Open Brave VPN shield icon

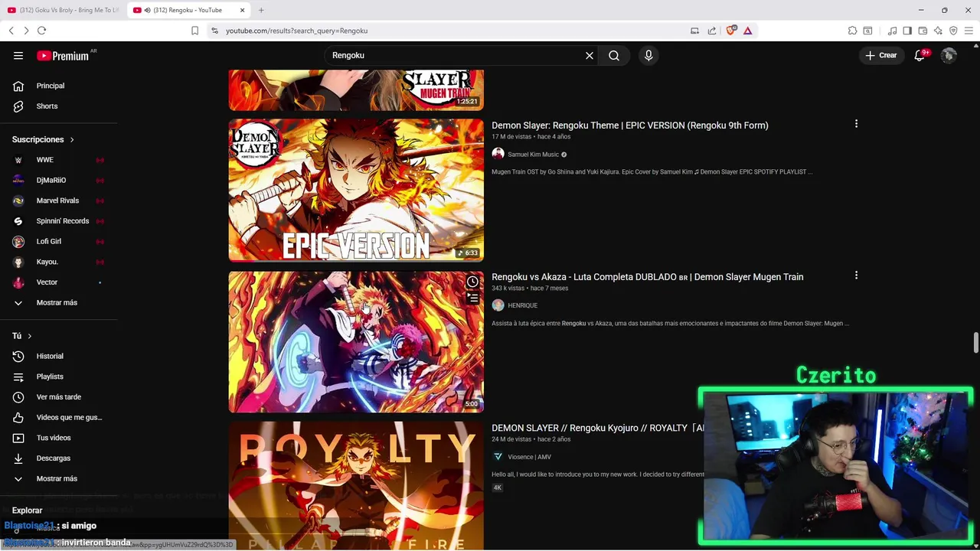[953, 31]
